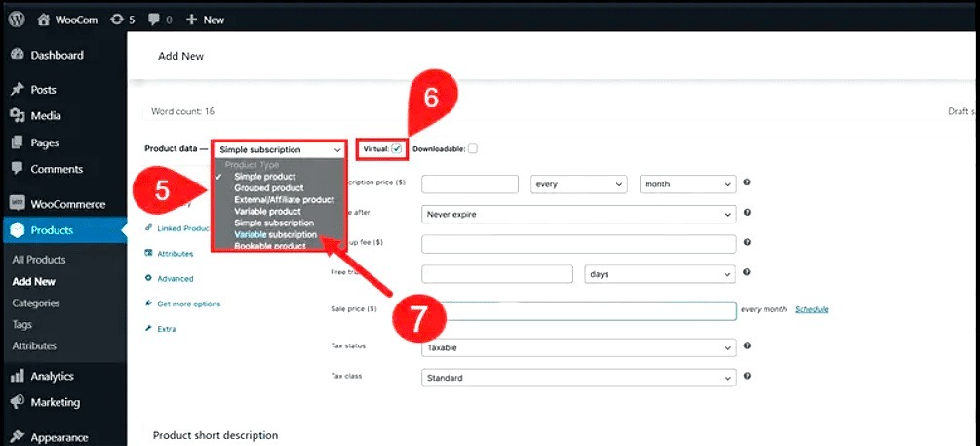Image resolution: width=980 pixels, height=446 pixels.
Task: Click the Comments sidebar icon
Action: pyautogui.click(x=18, y=169)
